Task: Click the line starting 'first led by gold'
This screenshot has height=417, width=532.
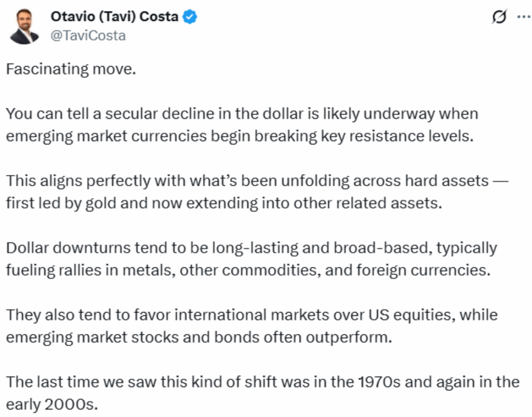Action: pyautogui.click(x=224, y=203)
